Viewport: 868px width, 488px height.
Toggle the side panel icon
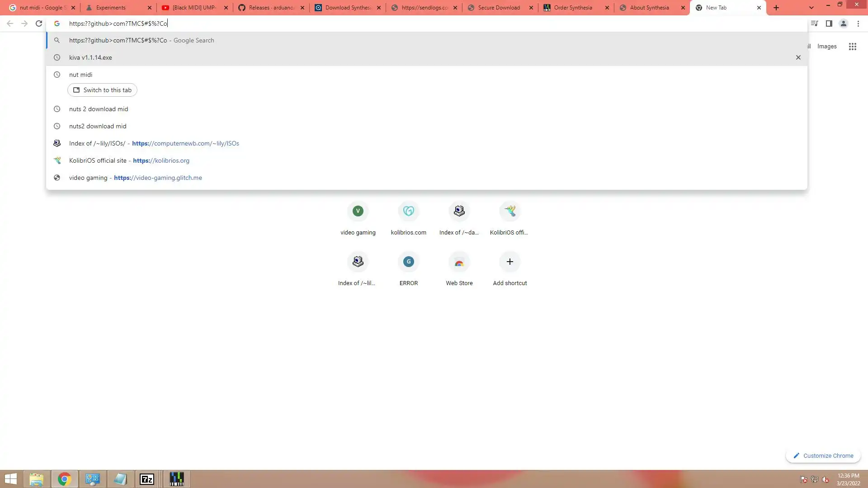tap(829, 23)
